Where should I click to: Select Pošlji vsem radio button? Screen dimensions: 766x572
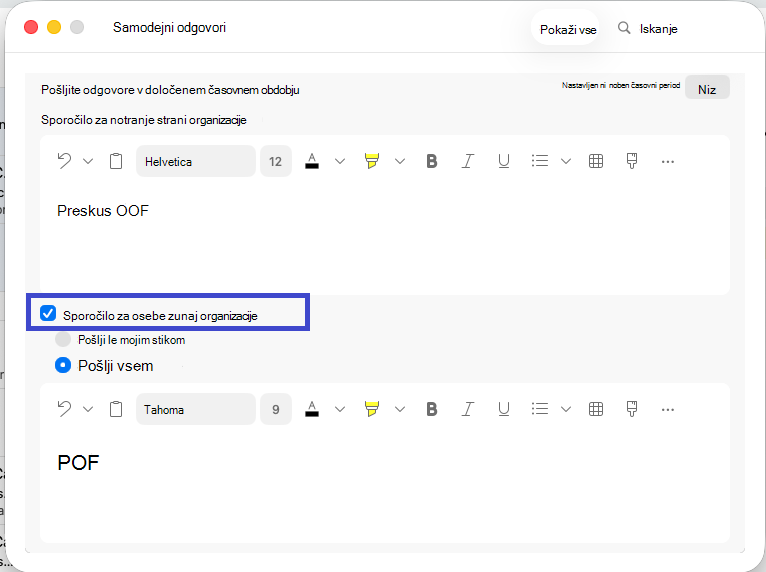coord(63,365)
